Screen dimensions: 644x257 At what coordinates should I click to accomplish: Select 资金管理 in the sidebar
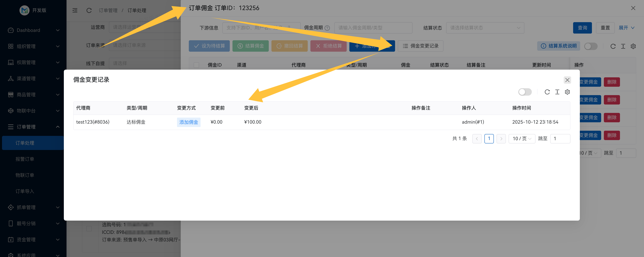coord(26,239)
